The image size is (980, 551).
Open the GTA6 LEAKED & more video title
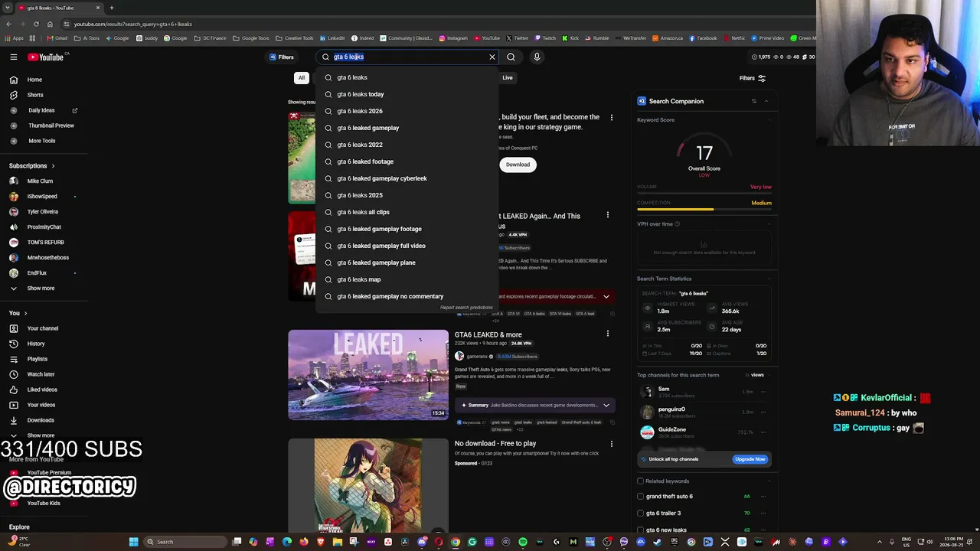[488, 334]
